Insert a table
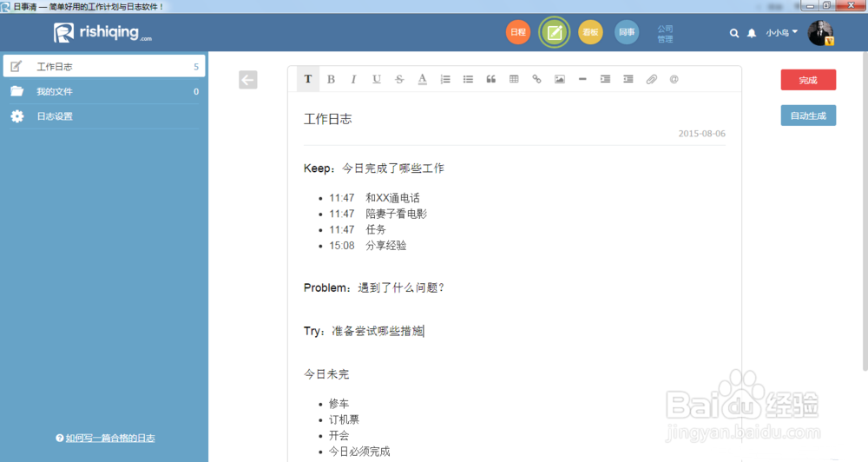Viewport: 868px width, 462px height. [x=514, y=79]
